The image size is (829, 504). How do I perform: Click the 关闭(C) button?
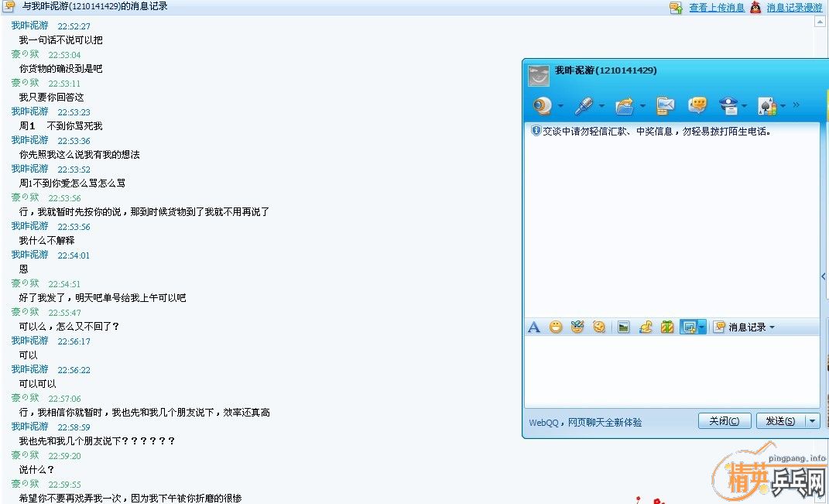pos(725,421)
